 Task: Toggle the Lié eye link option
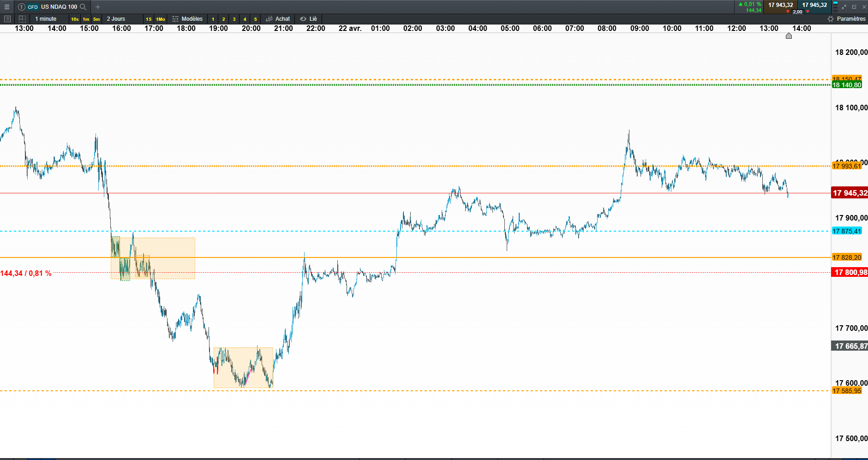pos(308,19)
